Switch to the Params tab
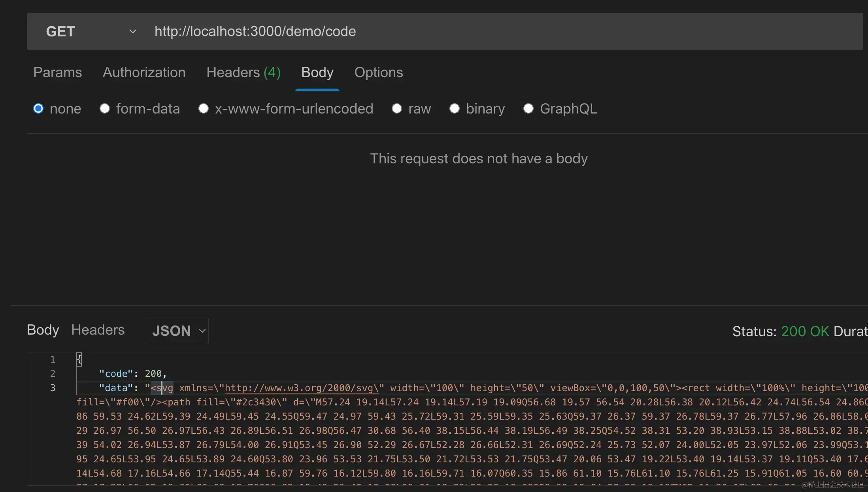This screenshot has height=492, width=868. coord(57,72)
